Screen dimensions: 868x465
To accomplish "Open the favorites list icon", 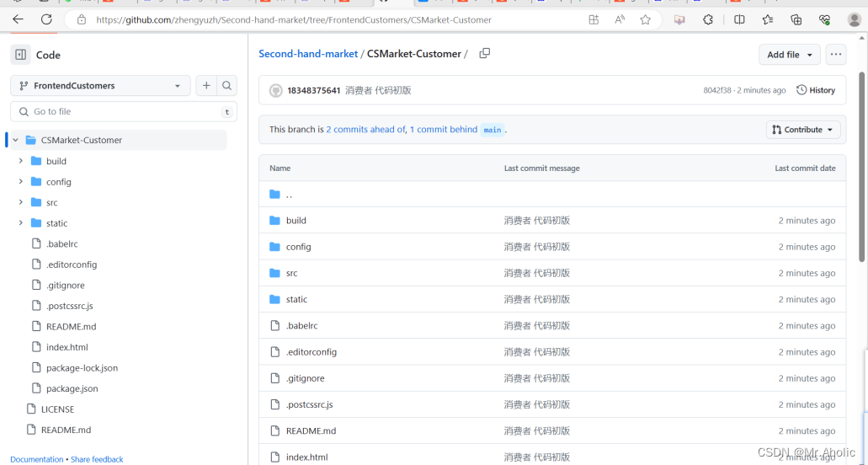I will 767,20.
